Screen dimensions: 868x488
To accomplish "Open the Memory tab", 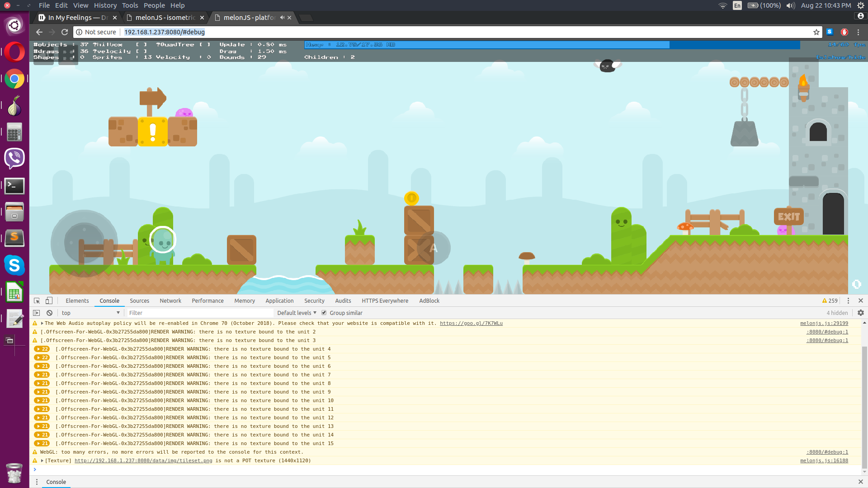I will pos(245,300).
